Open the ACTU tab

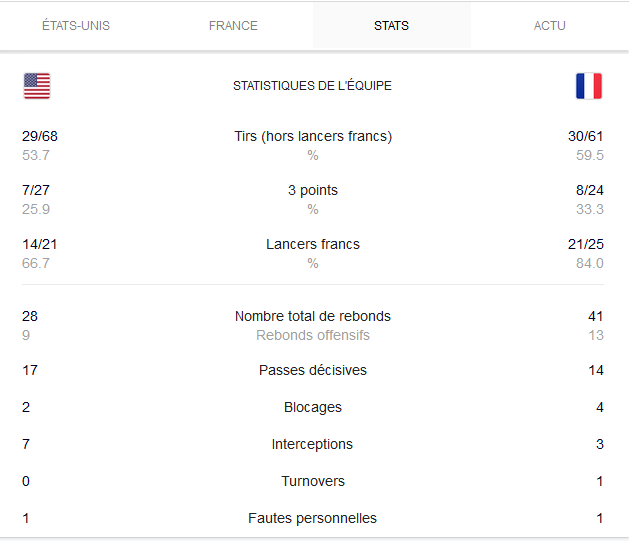[550, 26]
